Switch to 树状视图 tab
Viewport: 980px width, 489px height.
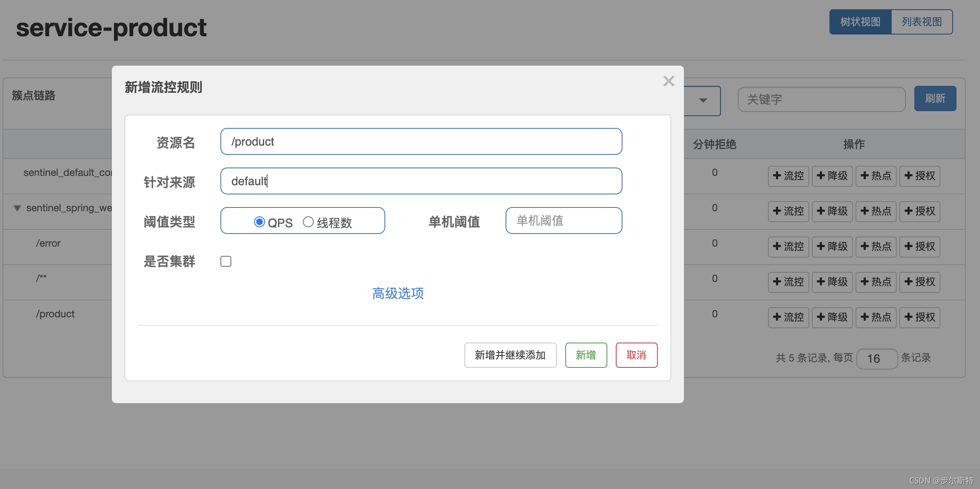coord(860,22)
